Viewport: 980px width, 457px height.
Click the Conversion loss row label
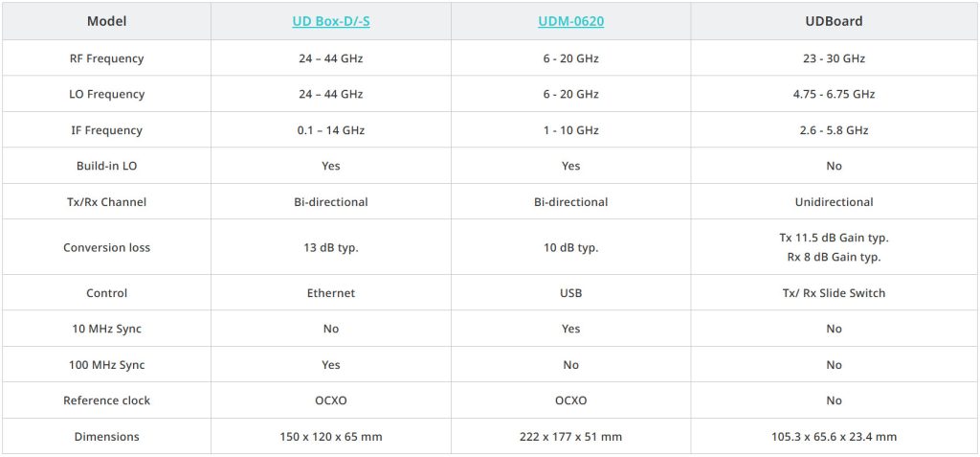pyautogui.click(x=106, y=247)
